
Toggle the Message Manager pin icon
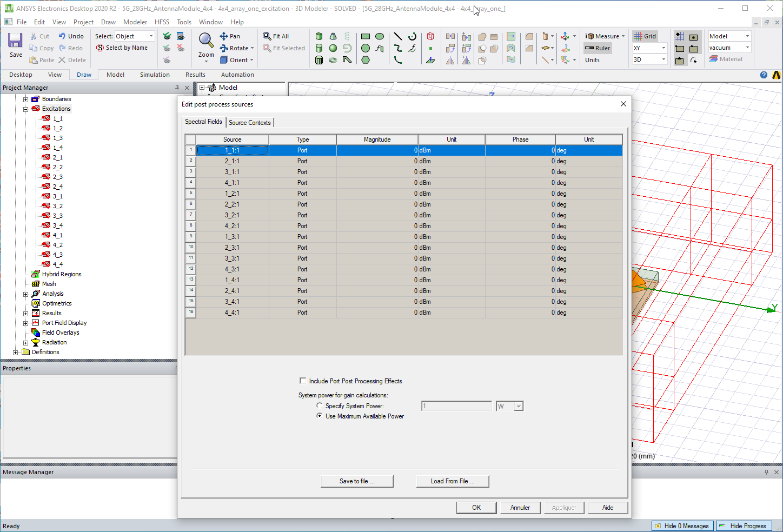click(766, 472)
